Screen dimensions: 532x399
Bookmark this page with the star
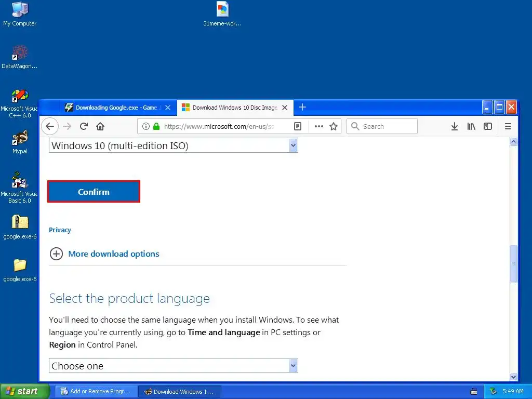(x=334, y=126)
